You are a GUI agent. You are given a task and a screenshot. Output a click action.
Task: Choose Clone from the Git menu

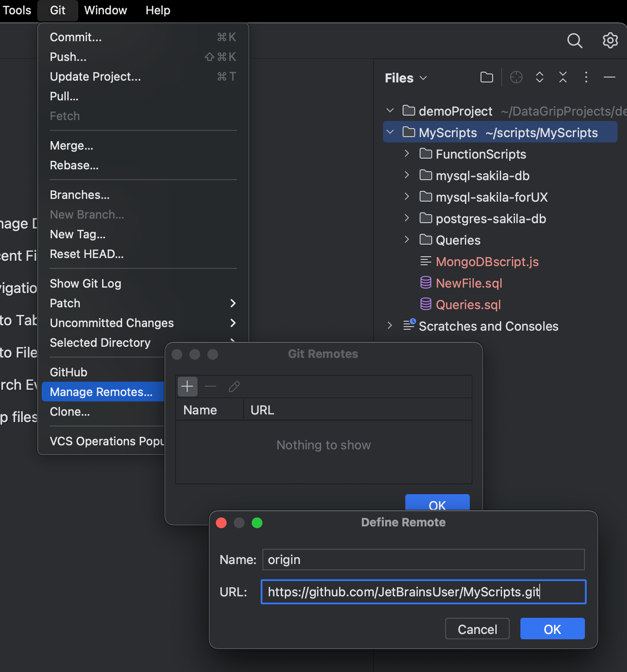pyautogui.click(x=70, y=412)
